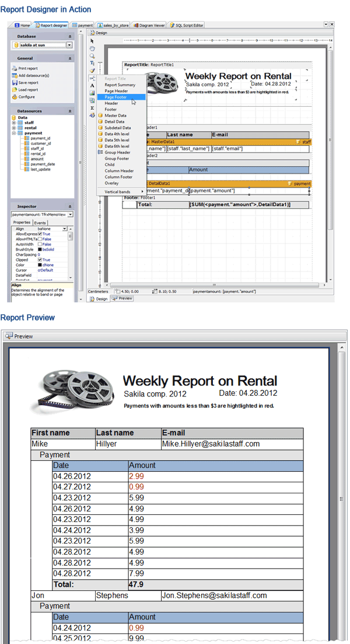350x644 pixels.
Task: Open the Events tab in the Inspector
Action: point(40,222)
